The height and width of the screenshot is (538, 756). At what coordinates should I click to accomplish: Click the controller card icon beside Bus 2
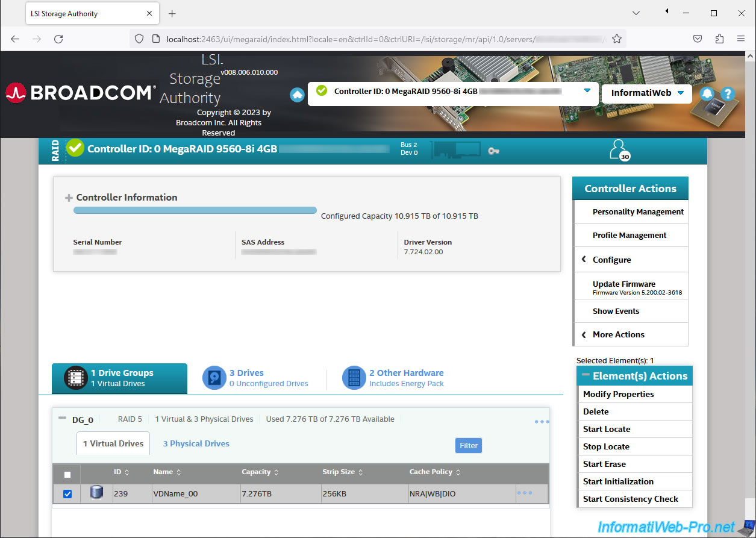coord(456,150)
